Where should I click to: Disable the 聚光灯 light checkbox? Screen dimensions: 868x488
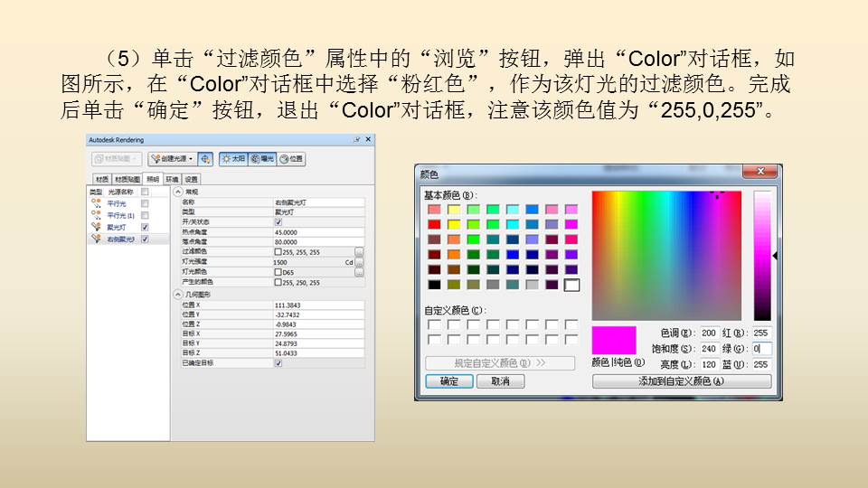pyautogui.click(x=145, y=227)
